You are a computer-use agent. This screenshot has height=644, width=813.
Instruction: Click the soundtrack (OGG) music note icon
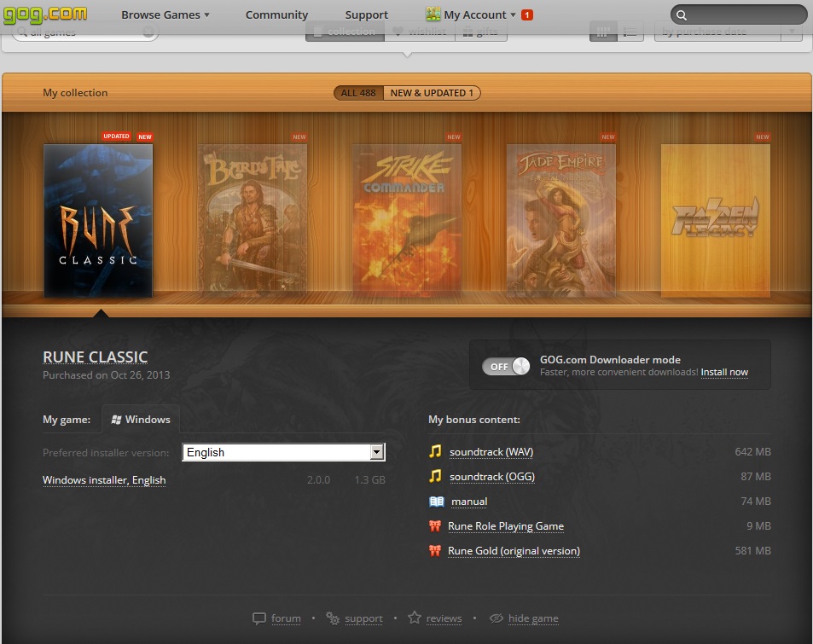435,475
